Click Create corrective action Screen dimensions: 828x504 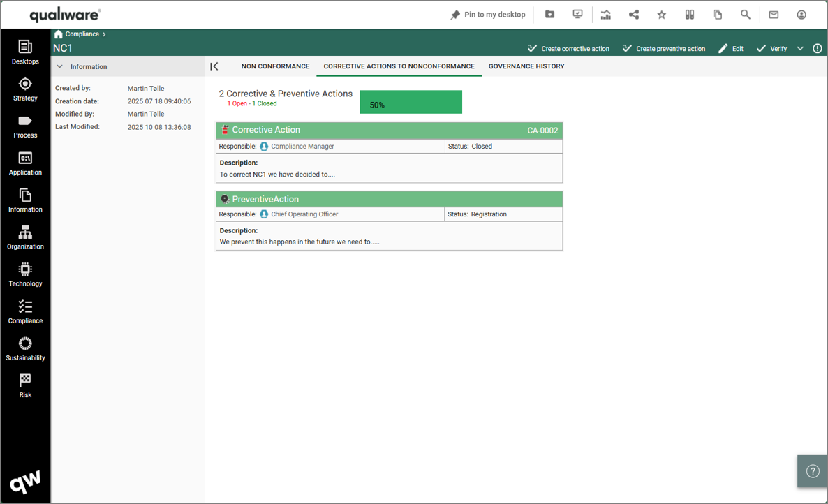[568, 49]
